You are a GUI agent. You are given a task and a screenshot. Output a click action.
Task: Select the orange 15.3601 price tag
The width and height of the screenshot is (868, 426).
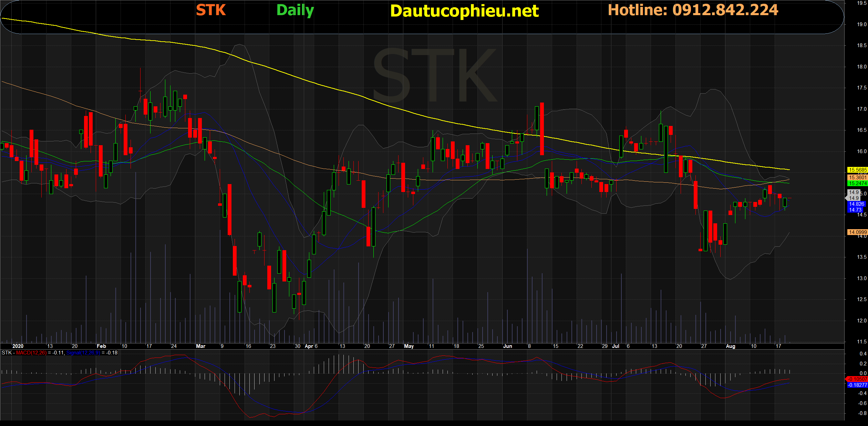coord(857,178)
